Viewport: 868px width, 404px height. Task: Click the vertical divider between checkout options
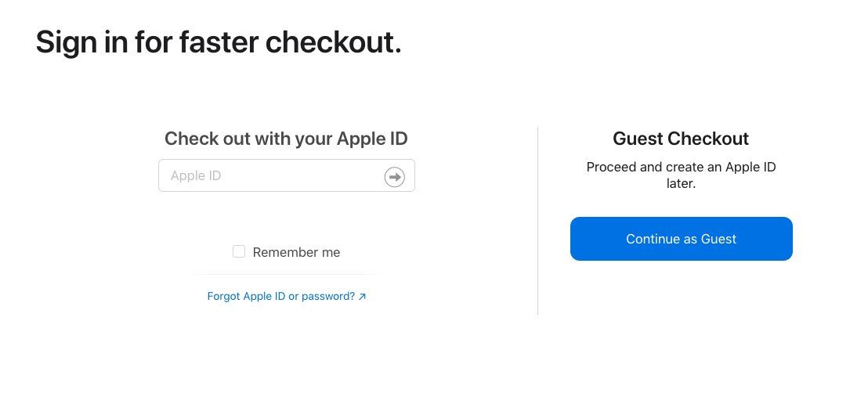coord(537,220)
